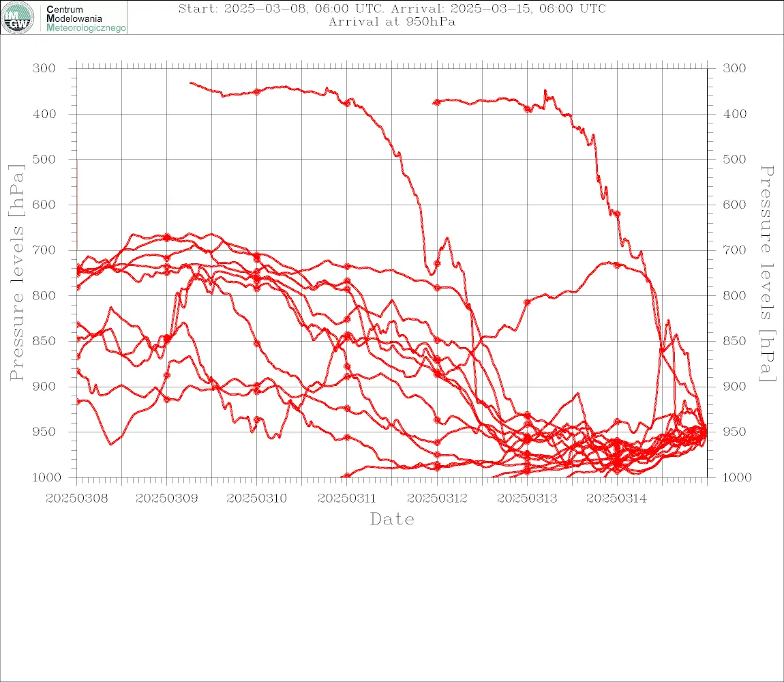Click the left axis 700 label
Image resolution: width=784 pixels, height=682 pixels.
(x=44, y=250)
